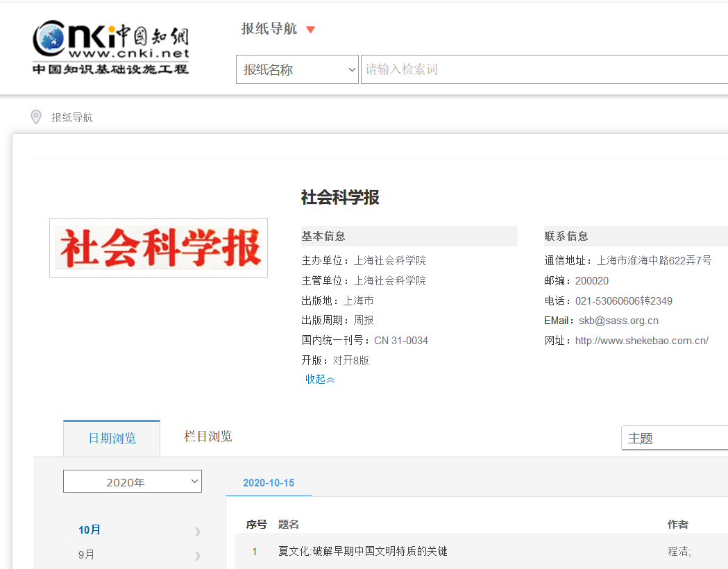Open article 夏文化:破解早期中国文明特质的关键
Screen dimensions: 728x569
click(362, 552)
